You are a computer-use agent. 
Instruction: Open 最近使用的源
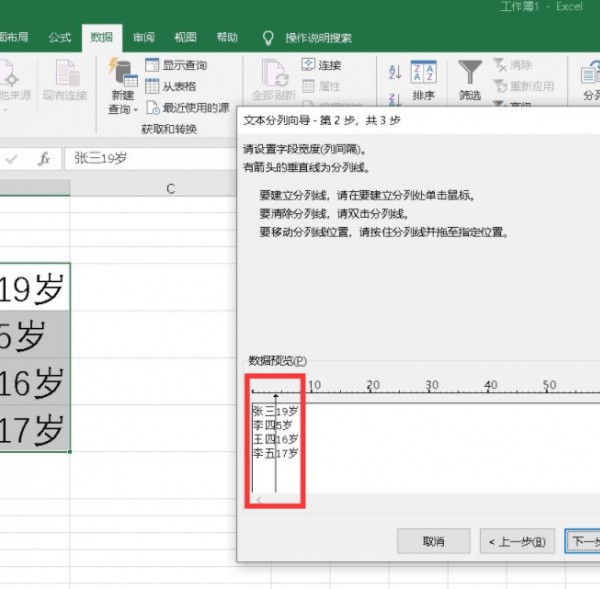[188, 108]
